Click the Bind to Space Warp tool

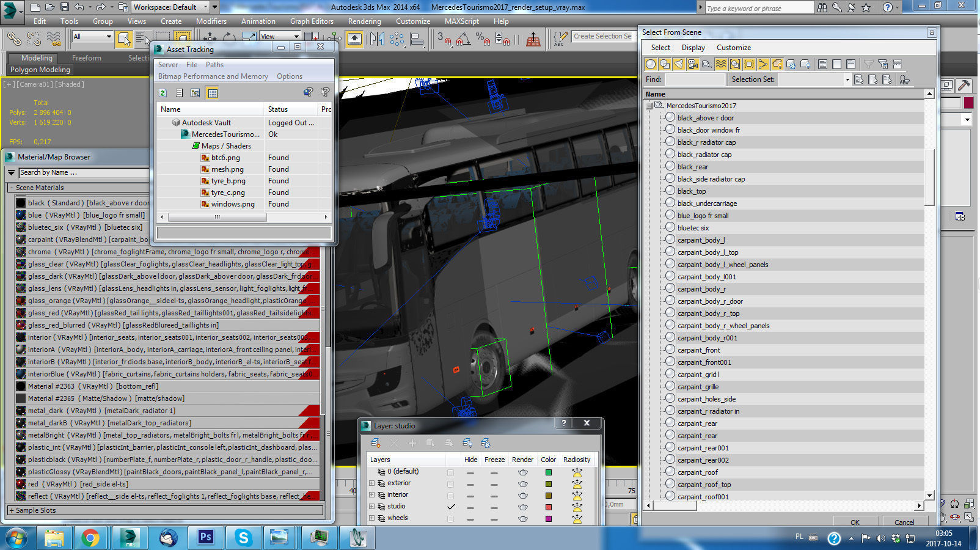point(54,39)
